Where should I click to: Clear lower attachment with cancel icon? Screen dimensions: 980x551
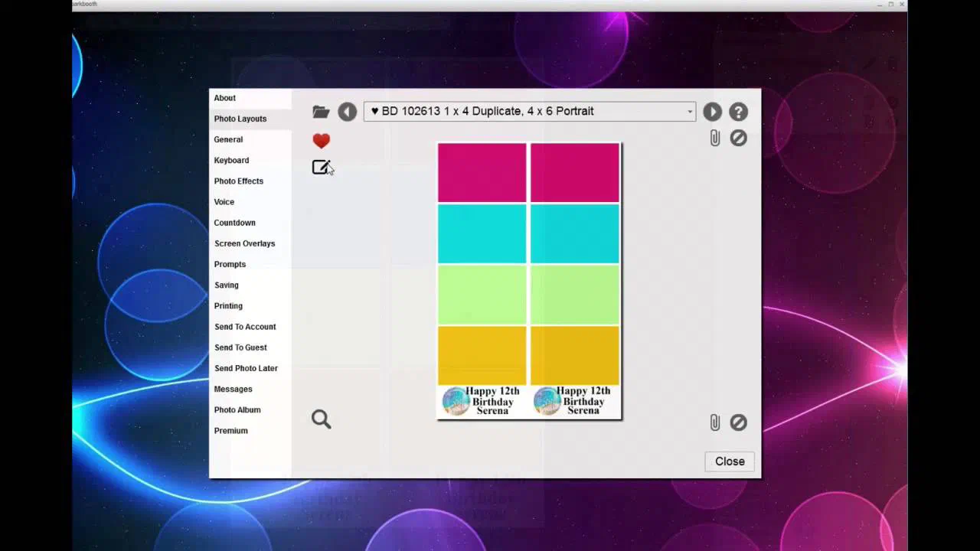[738, 422]
